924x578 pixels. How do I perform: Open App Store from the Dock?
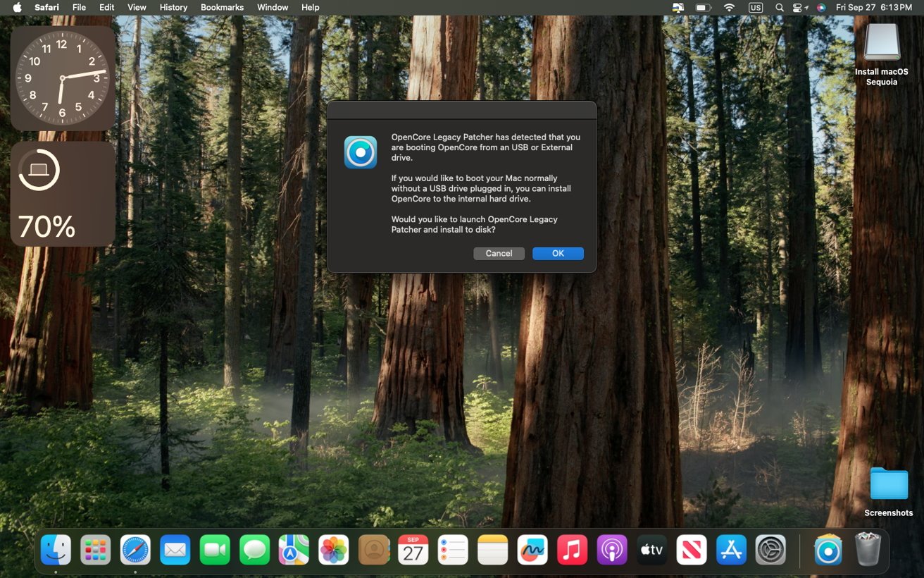(x=731, y=550)
